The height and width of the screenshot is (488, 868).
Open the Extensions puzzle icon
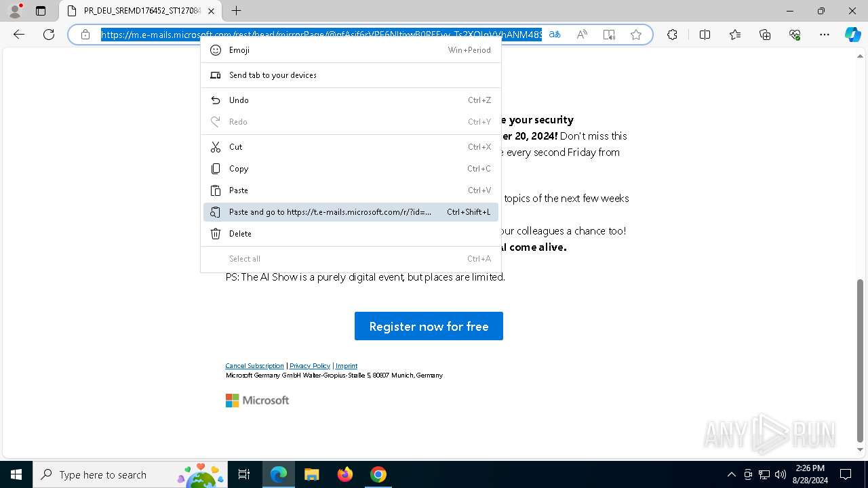(x=672, y=35)
